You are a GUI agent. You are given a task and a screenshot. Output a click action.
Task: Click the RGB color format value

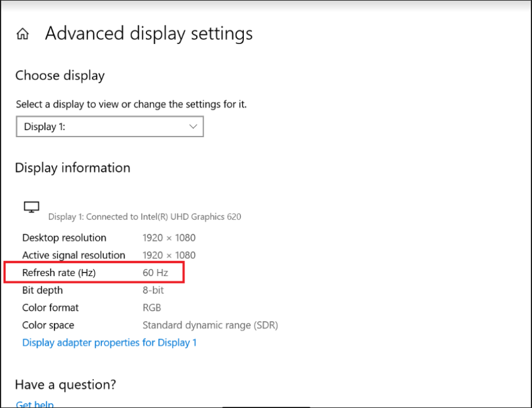152,308
